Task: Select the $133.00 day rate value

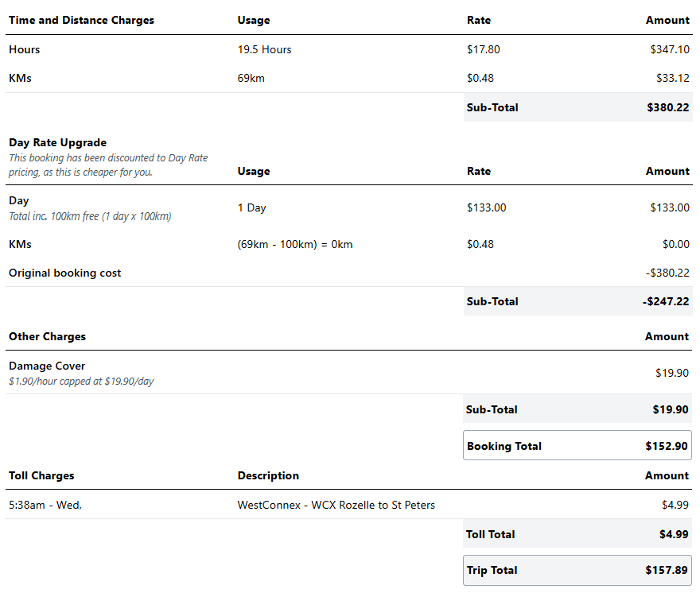Action: 486,207
